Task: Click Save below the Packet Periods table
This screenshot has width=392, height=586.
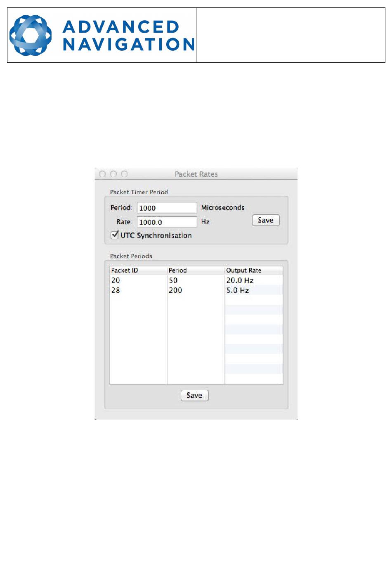Action: coord(194,395)
